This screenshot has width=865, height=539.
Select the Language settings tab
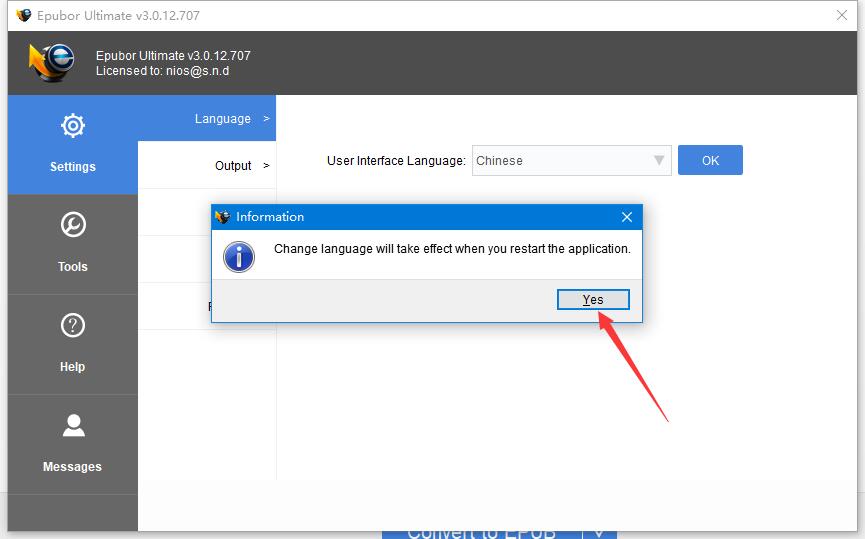click(x=207, y=119)
